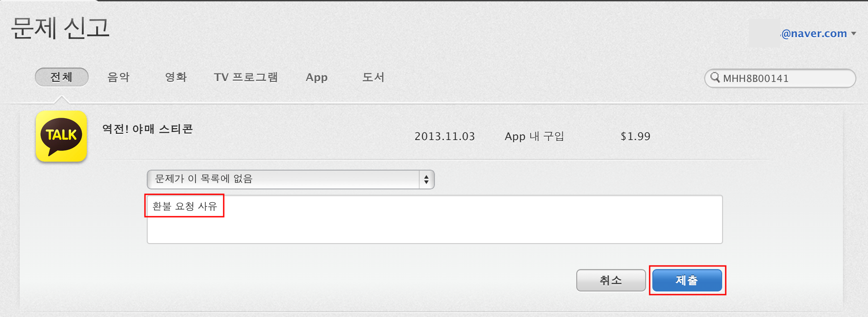This screenshot has width=868, height=317.
Task: Click the 문제 신고 page heading
Action: pyautogui.click(x=60, y=28)
